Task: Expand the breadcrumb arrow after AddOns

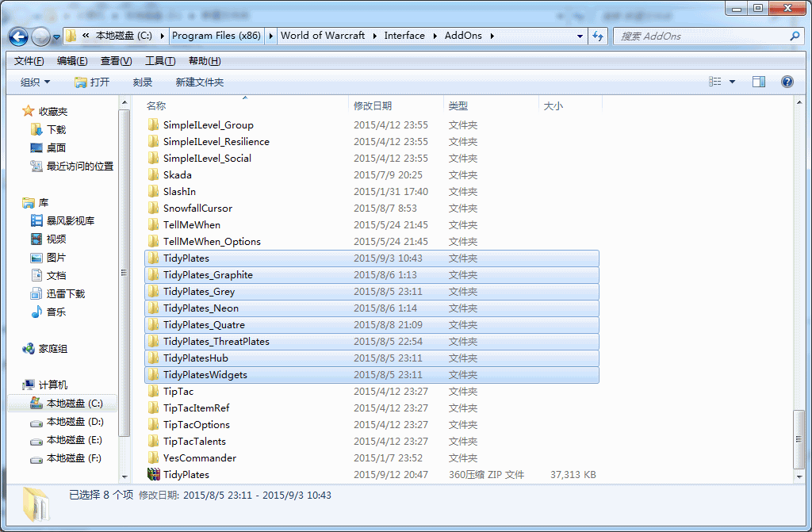Action: tap(492, 36)
